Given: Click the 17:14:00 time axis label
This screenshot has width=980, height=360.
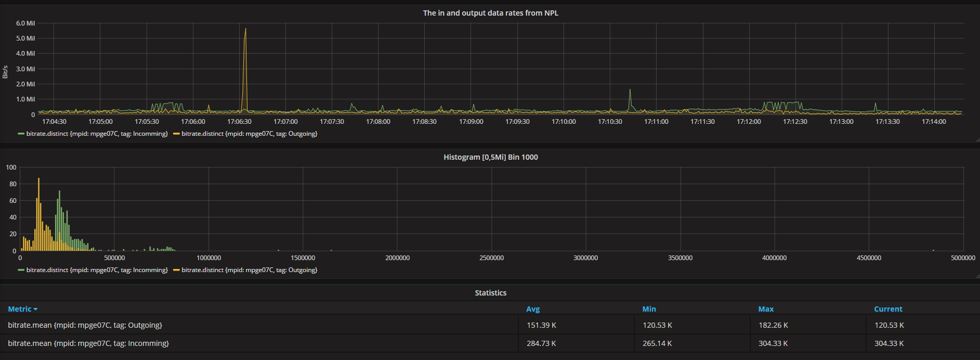Looking at the screenshot, I should pyautogui.click(x=934, y=122).
